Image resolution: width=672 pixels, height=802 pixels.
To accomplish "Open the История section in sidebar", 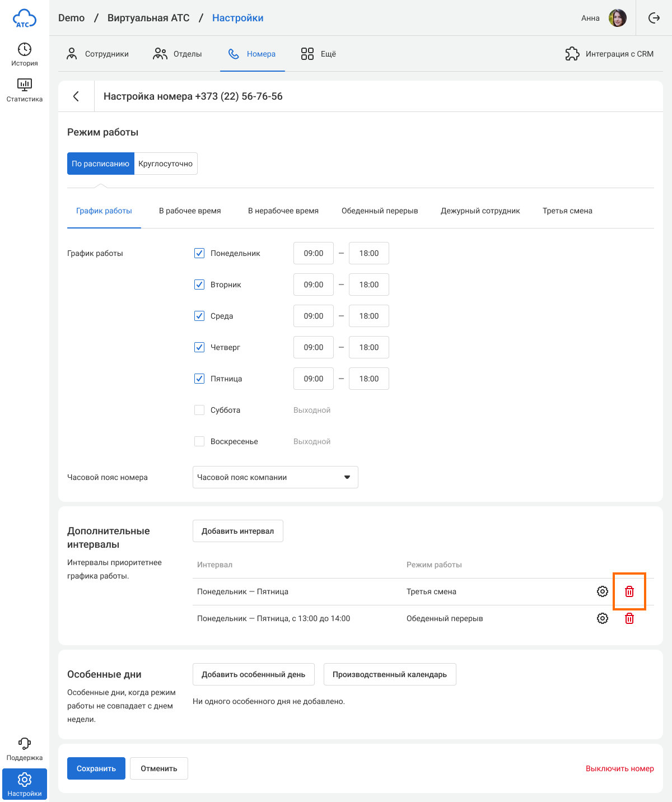I will click(25, 54).
